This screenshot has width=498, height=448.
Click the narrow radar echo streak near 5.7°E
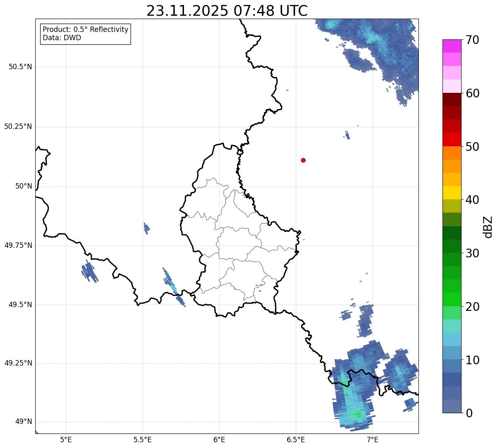pos(174,287)
